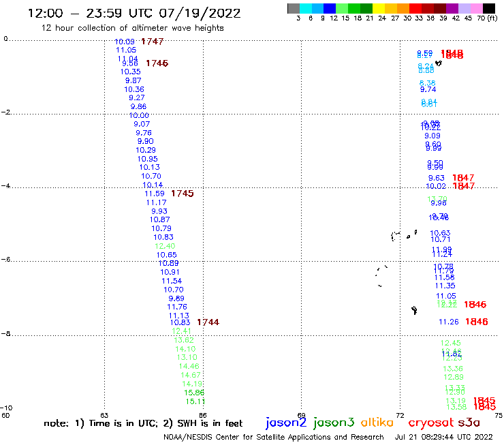Click the wave height value '9.87'
Image resolution: width=504 pixels, height=443 pixels.
tap(133, 80)
